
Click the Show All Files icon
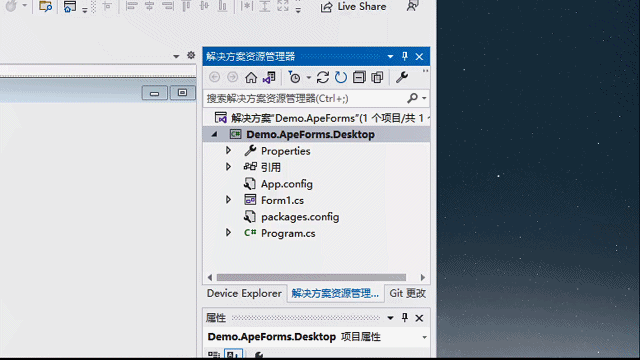[377, 77]
